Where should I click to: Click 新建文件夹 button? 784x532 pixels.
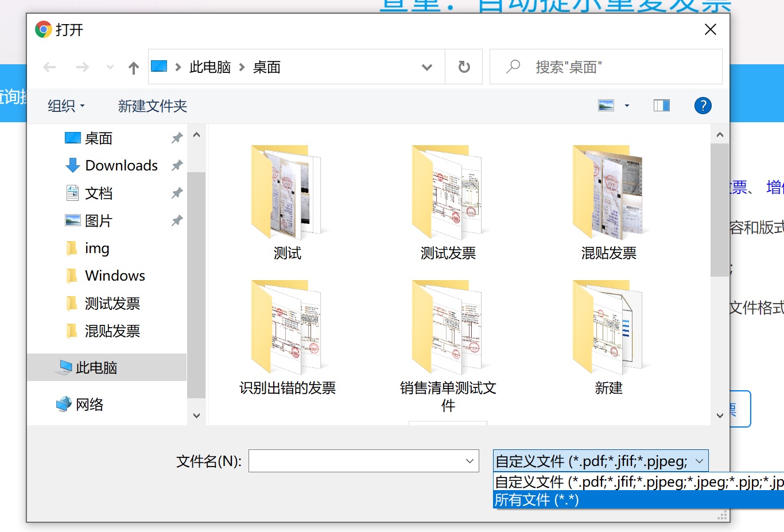coord(153,106)
